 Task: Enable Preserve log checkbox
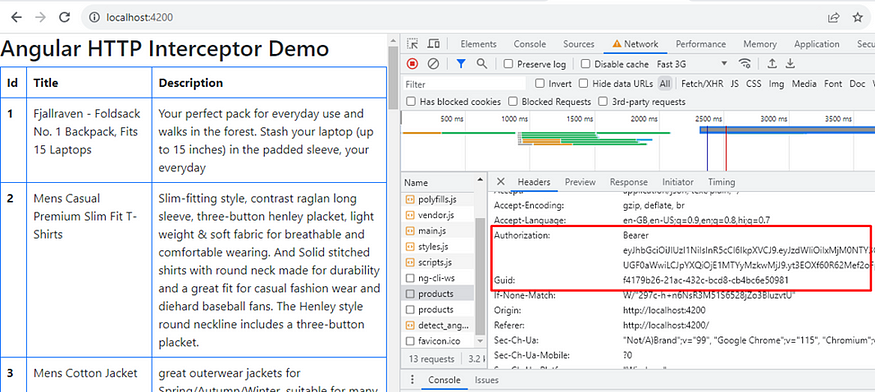(508, 64)
